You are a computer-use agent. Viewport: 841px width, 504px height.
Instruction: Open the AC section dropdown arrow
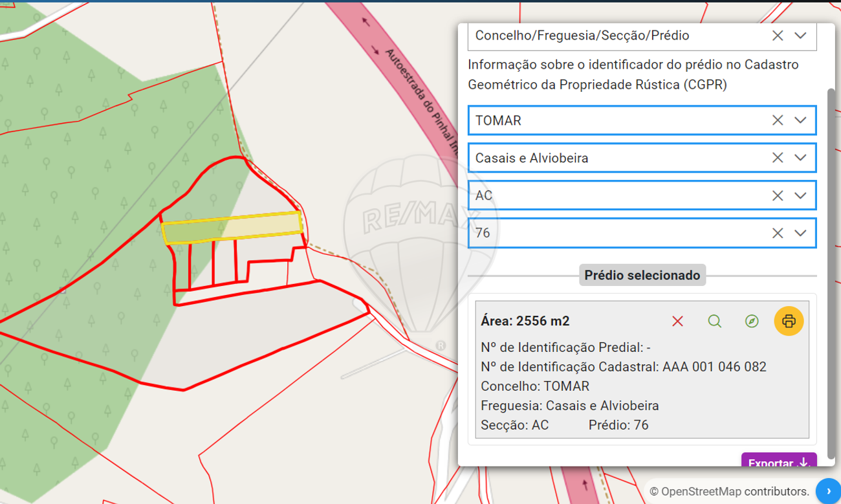pyautogui.click(x=800, y=195)
